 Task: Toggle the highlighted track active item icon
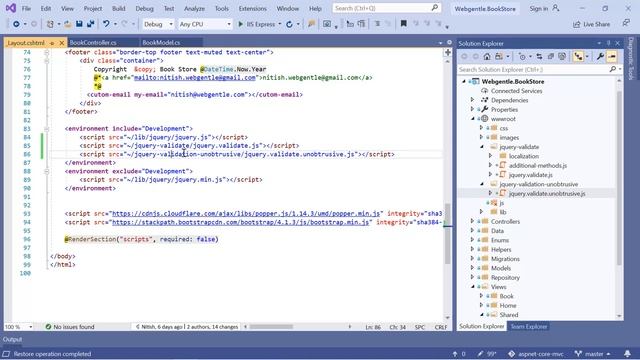click(578, 57)
